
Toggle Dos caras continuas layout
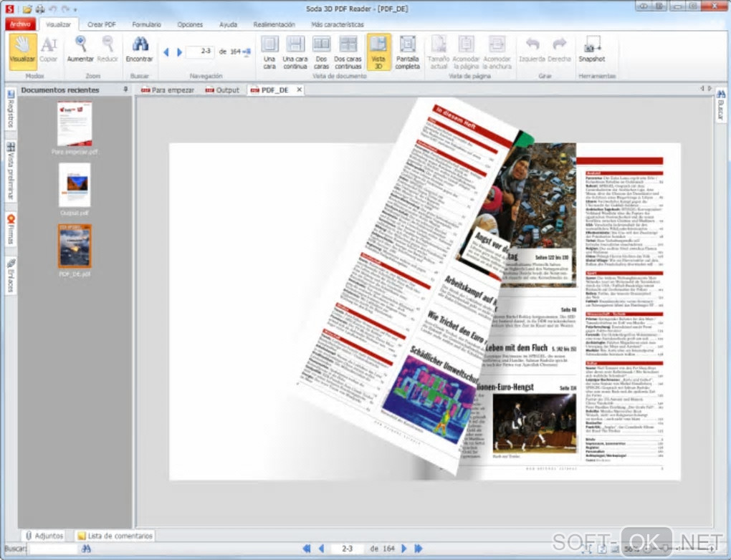click(348, 52)
